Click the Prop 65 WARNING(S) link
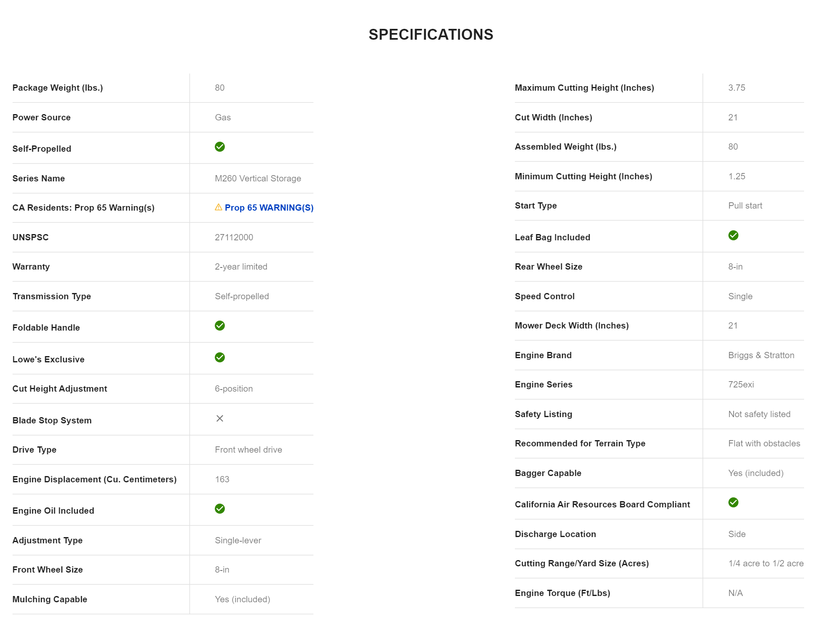Viewport: 840px width, 624px height. click(269, 208)
